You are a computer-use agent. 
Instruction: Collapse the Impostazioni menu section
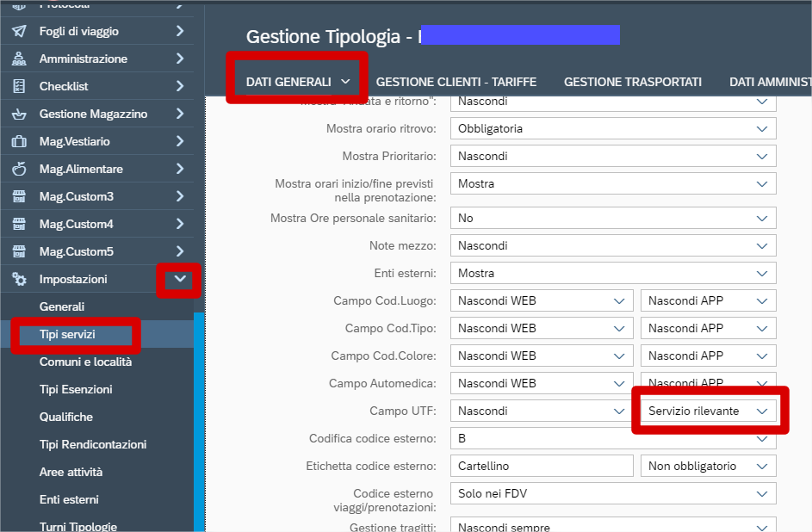tap(179, 279)
